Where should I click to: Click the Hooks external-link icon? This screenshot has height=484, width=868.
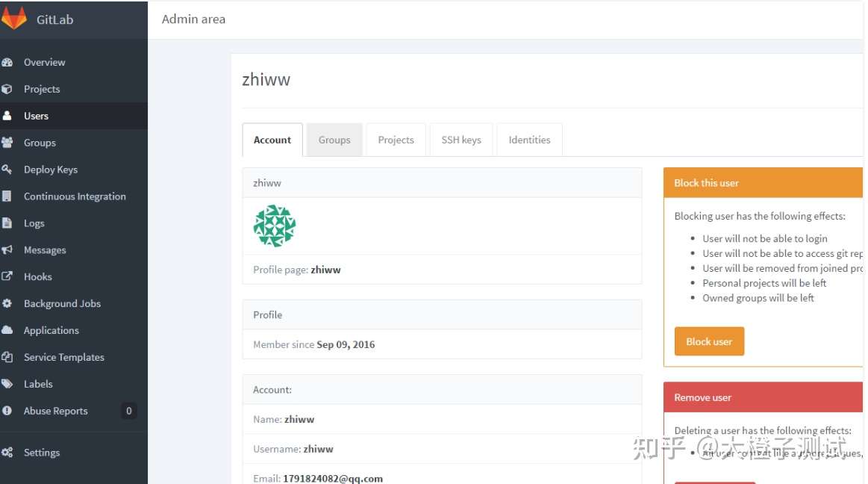click(x=7, y=276)
